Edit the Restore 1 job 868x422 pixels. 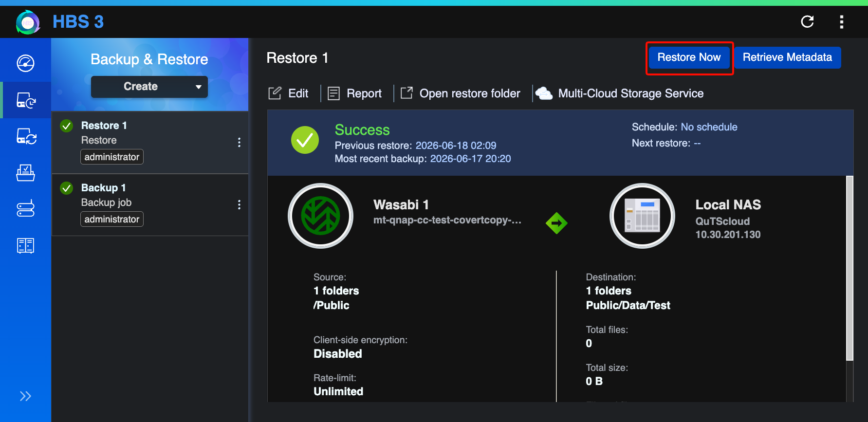click(288, 93)
